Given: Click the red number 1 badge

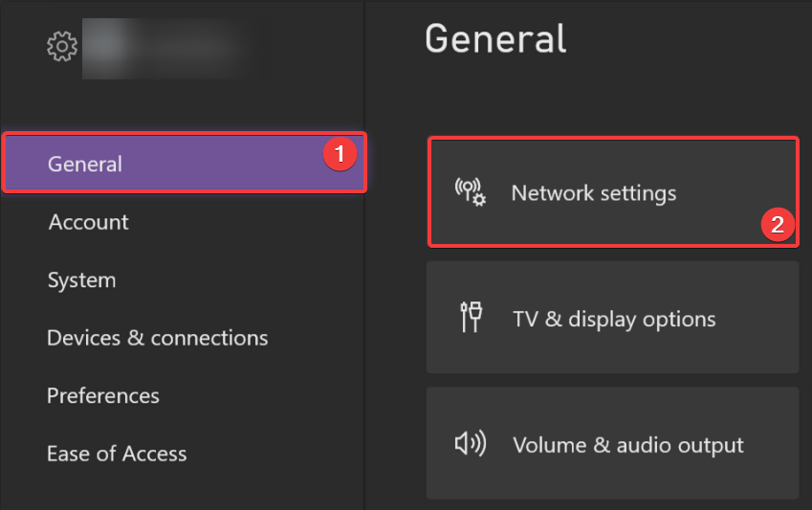Looking at the screenshot, I should (340, 152).
